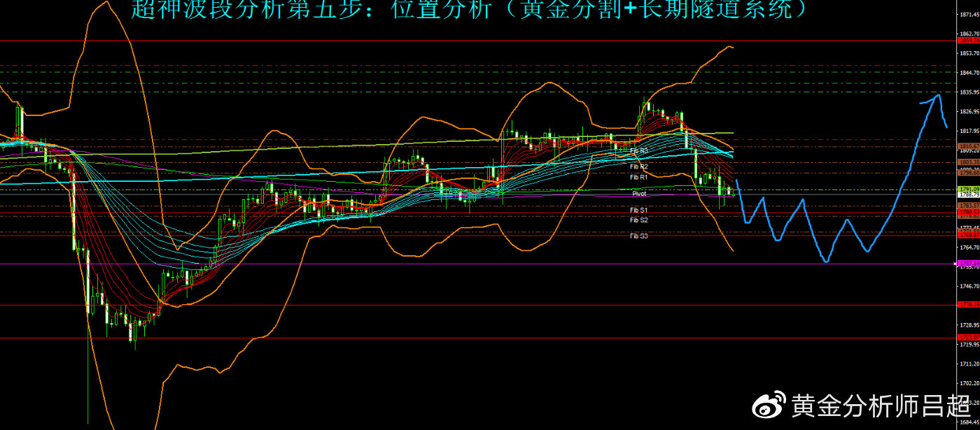Click the 1746.70 price axis value

pos(969,287)
